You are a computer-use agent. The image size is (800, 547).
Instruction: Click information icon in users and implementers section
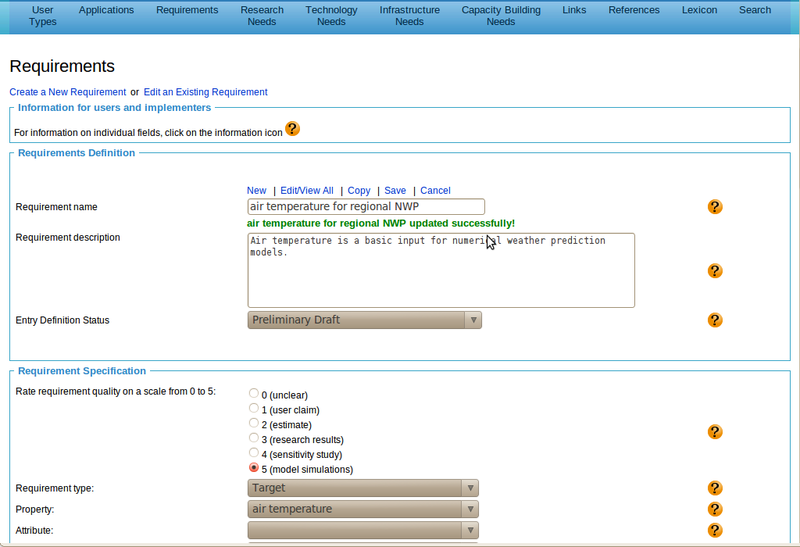(292, 129)
